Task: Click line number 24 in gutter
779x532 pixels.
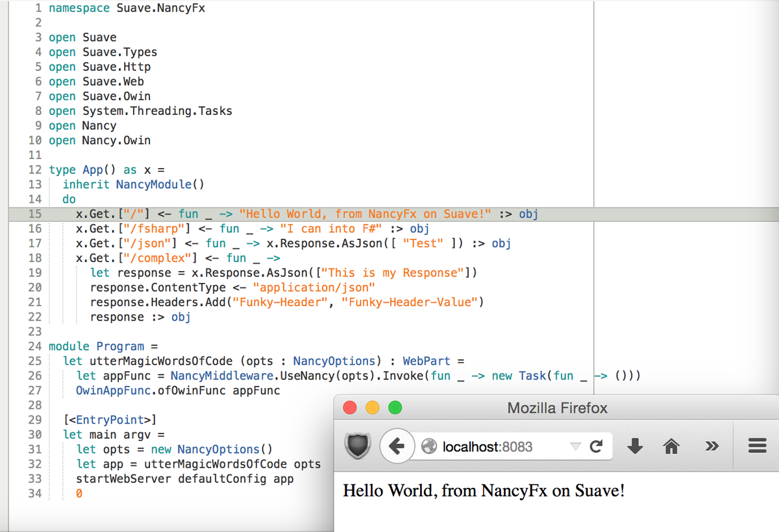Action: pyautogui.click(x=35, y=346)
